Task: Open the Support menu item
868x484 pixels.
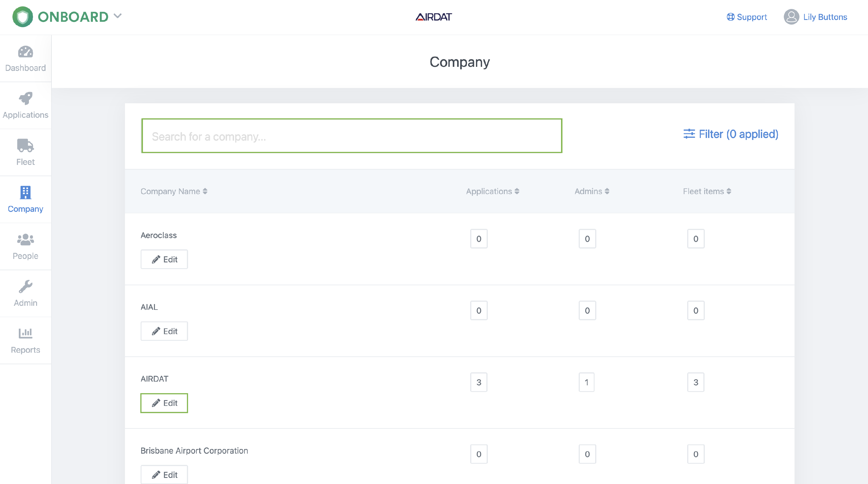Action: click(x=746, y=17)
